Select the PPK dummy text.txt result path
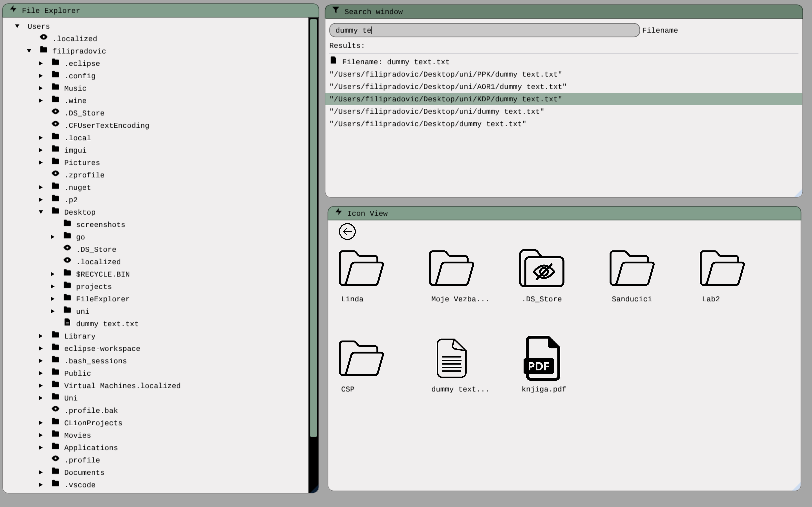The width and height of the screenshot is (812, 507). [445, 74]
